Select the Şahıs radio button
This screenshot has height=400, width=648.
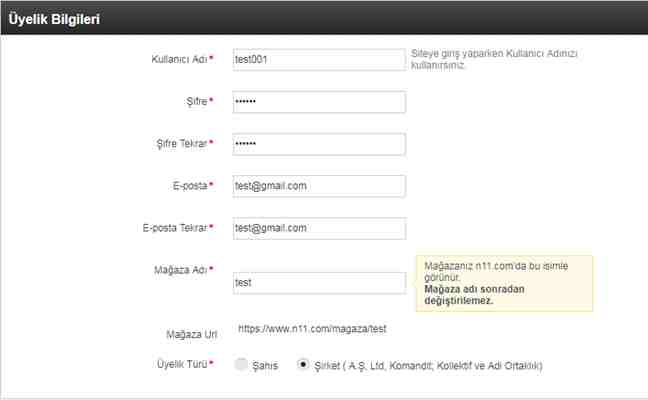click(x=241, y=365)
